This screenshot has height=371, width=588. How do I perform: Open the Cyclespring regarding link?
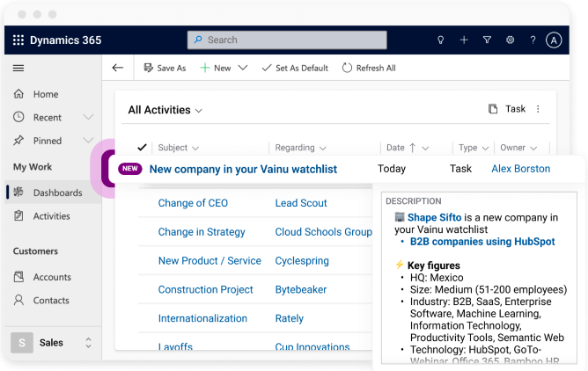point(302,260)
